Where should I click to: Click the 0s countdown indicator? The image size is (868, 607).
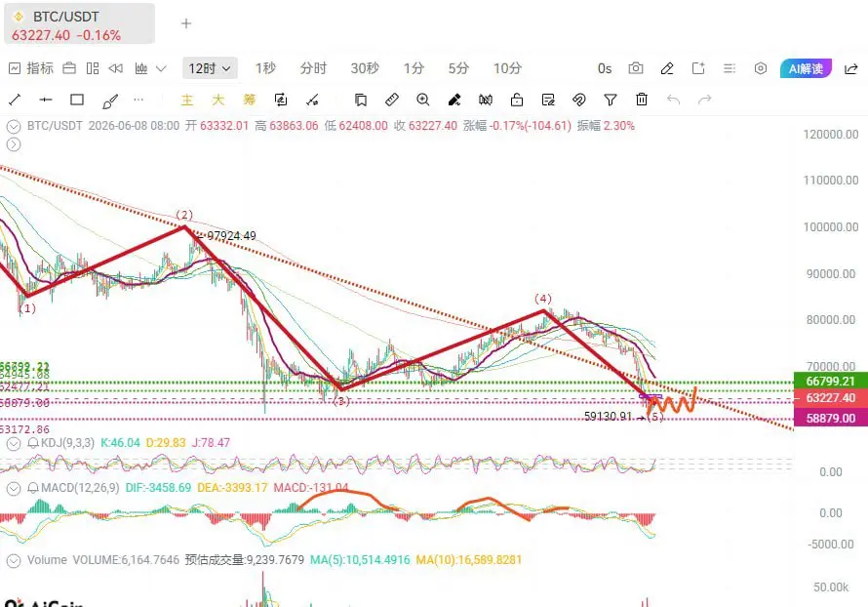pos(605,68)
